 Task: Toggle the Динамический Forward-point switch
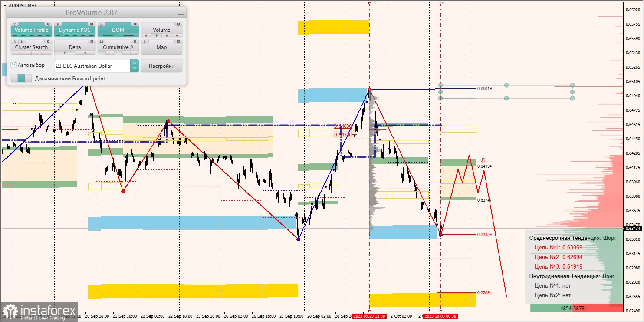pyautogui.click(x=21, y=78)
